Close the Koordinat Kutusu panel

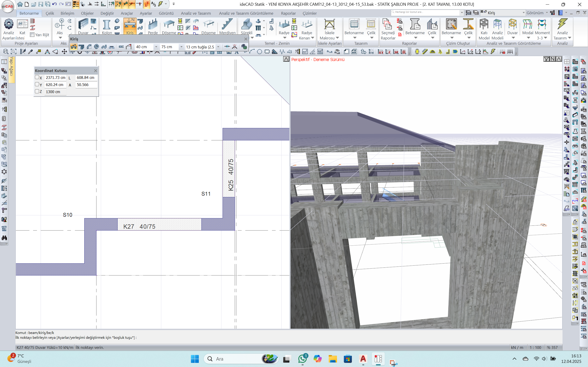coord(96,71)
